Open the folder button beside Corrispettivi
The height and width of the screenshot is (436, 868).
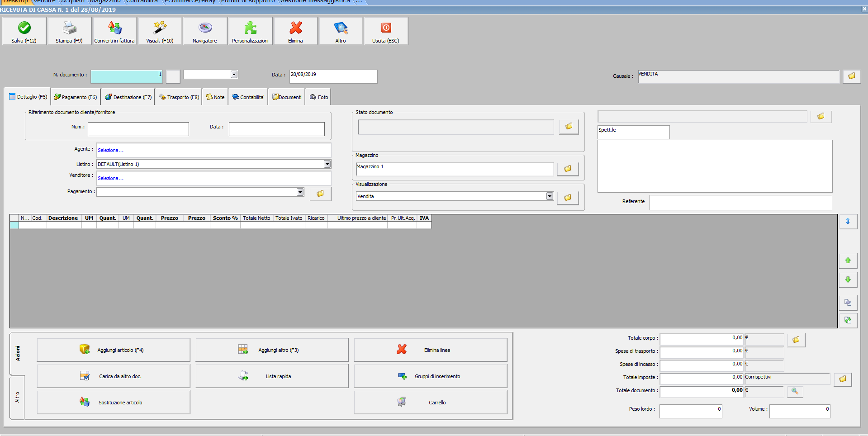(843, 379)
